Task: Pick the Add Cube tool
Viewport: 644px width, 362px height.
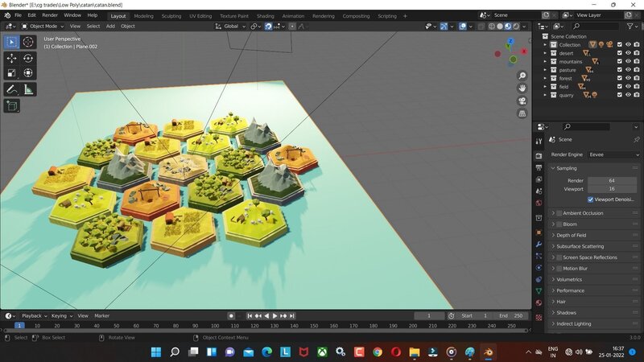Action: tap(11, 105)
